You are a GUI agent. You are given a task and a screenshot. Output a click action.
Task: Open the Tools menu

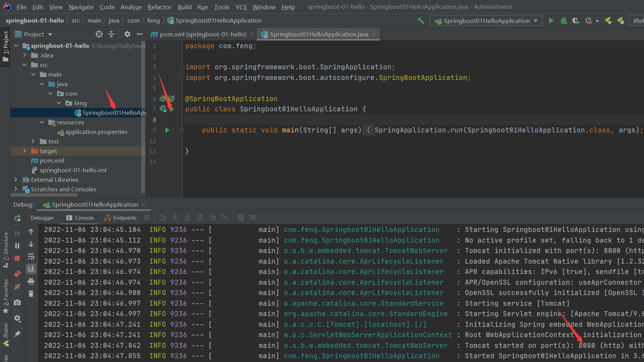[222, 7]
